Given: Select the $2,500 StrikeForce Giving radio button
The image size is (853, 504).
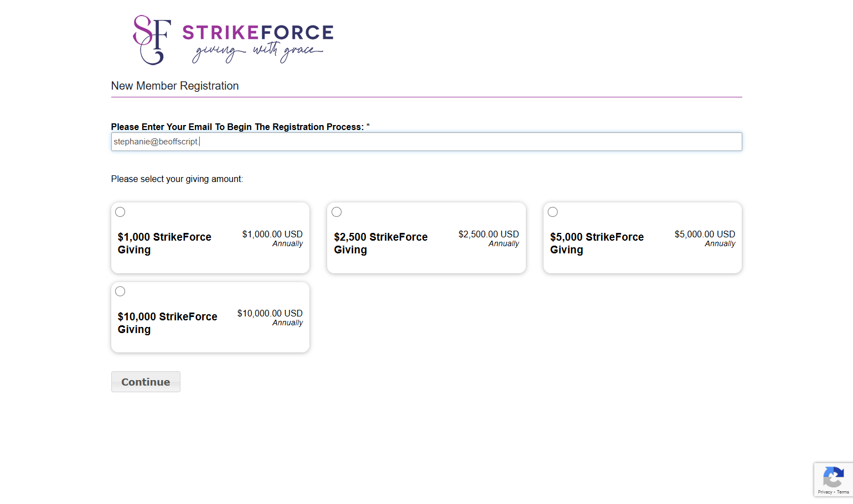Looking at the screenshot, I should 337,212.
